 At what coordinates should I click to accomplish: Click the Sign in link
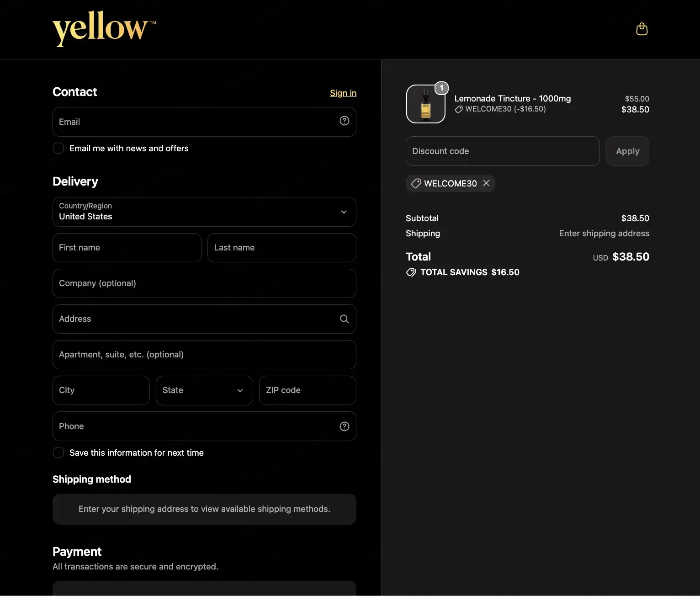click(x=343, y=93)
